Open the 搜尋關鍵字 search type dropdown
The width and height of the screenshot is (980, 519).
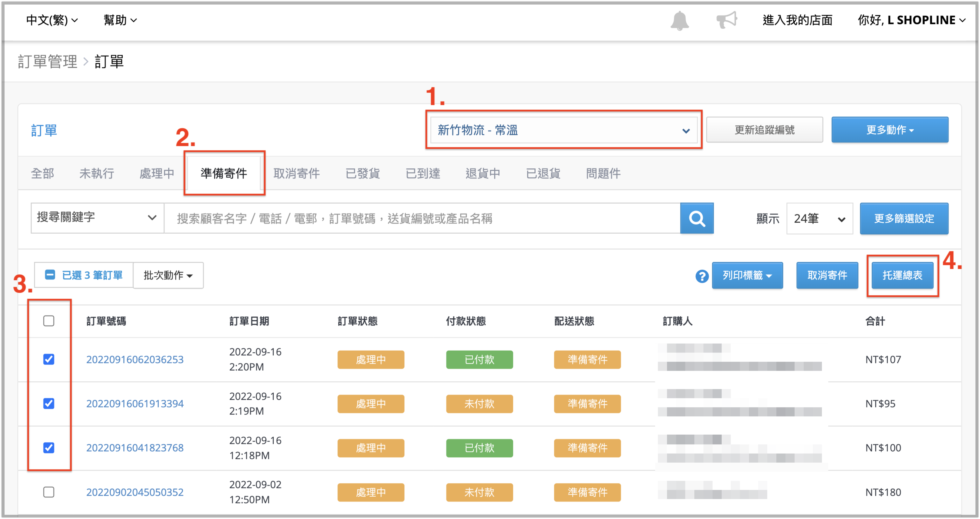[x=97, y=218]
